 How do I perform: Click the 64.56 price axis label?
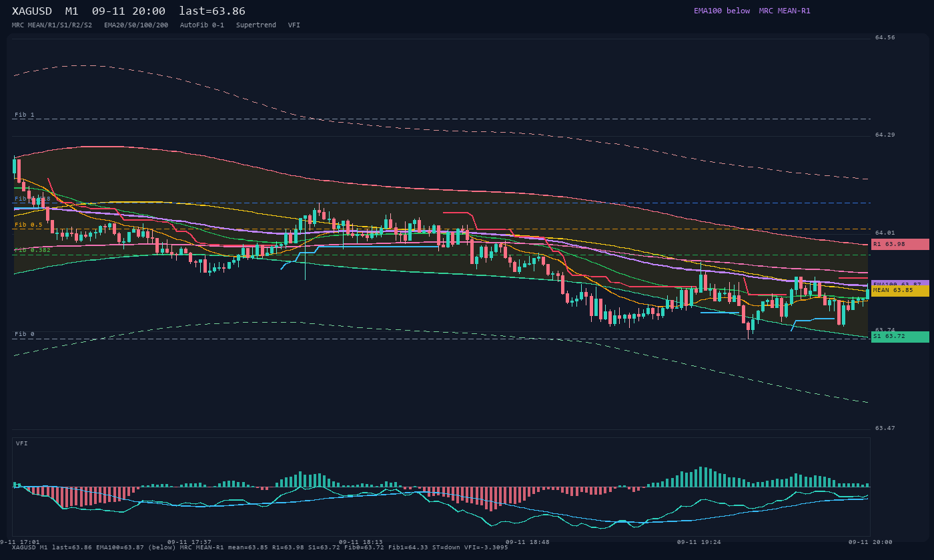tap(885, 37)
